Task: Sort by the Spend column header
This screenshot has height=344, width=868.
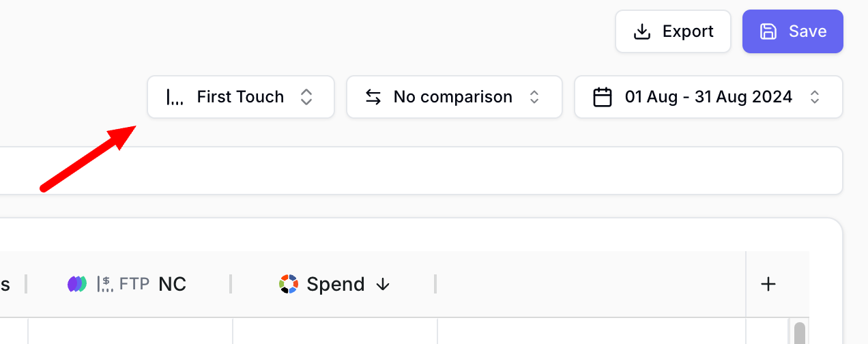Action: (x=334, y=284)
